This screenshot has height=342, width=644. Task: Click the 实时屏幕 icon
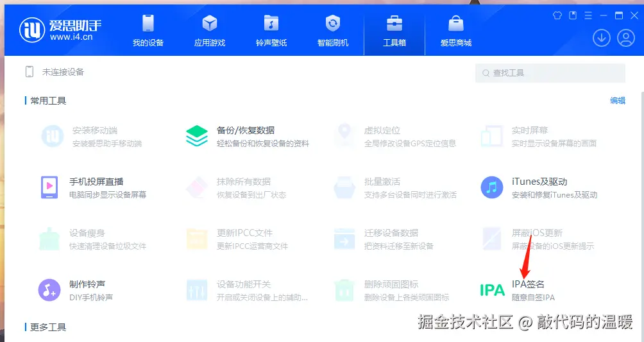click(x=492, y=136)
